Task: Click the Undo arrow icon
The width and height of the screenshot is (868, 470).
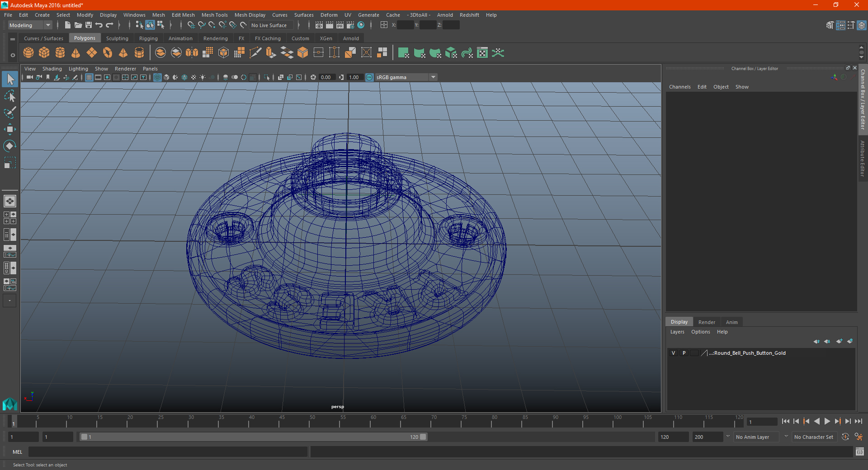Action: (x=99, y=25)
